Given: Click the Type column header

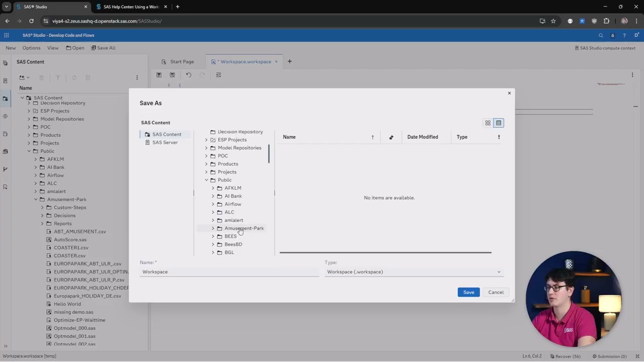Looking at the screenshot, I should click(x=462, y=137).
